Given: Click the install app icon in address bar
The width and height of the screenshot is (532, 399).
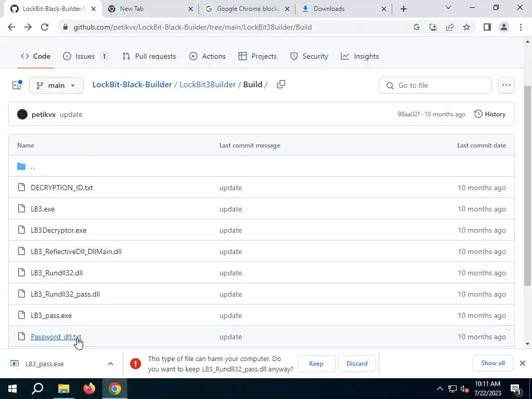Looking at the screenshot, I should tap(433, 27).
